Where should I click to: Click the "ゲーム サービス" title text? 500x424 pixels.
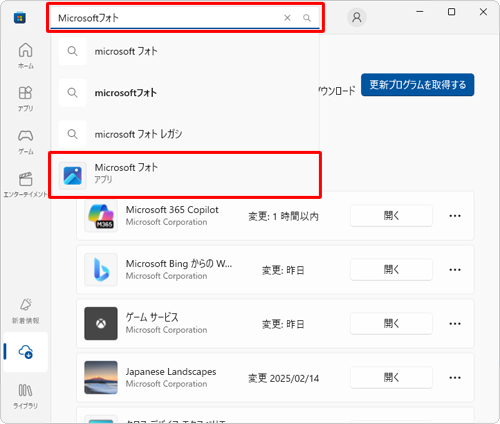coord(152,317)
